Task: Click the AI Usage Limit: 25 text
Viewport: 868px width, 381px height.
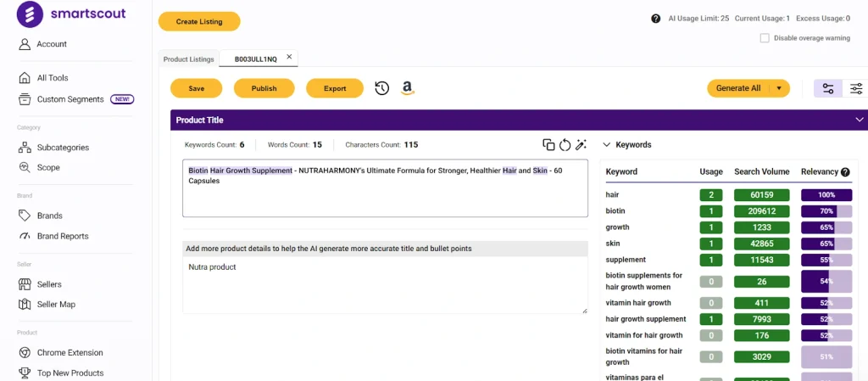Action: (698, 19)
